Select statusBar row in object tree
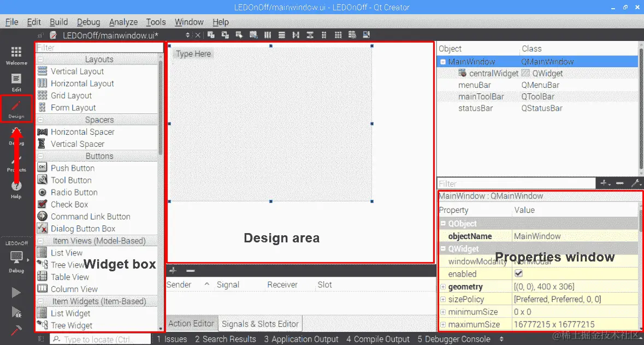 click(x=538, y=108)
